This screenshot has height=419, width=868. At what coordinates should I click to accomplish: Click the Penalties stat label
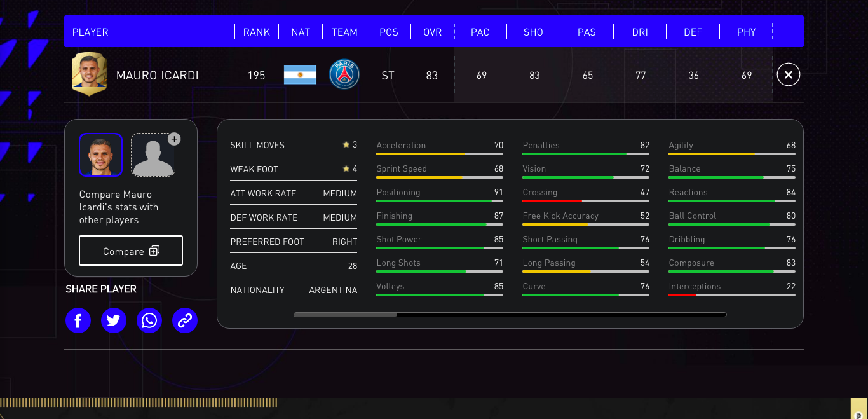pos(541,145)
